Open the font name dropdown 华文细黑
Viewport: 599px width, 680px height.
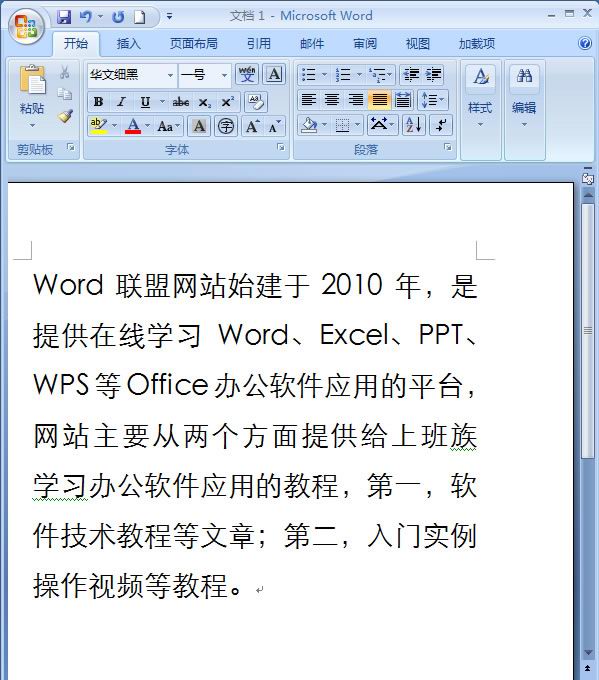[170, 75]
